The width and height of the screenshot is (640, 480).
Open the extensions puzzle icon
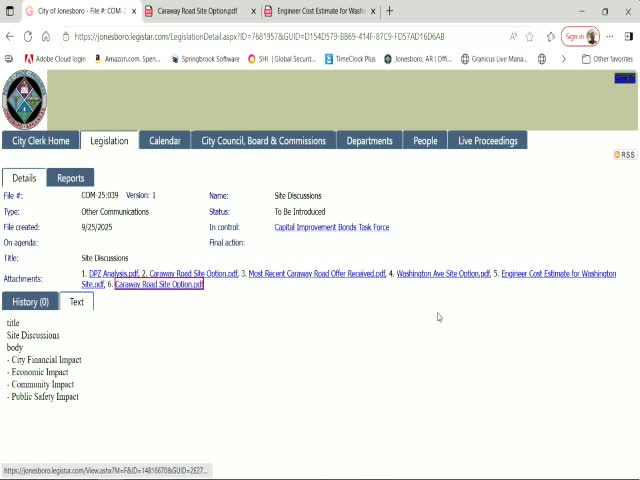pyautogui.click(x=551, y=37)
